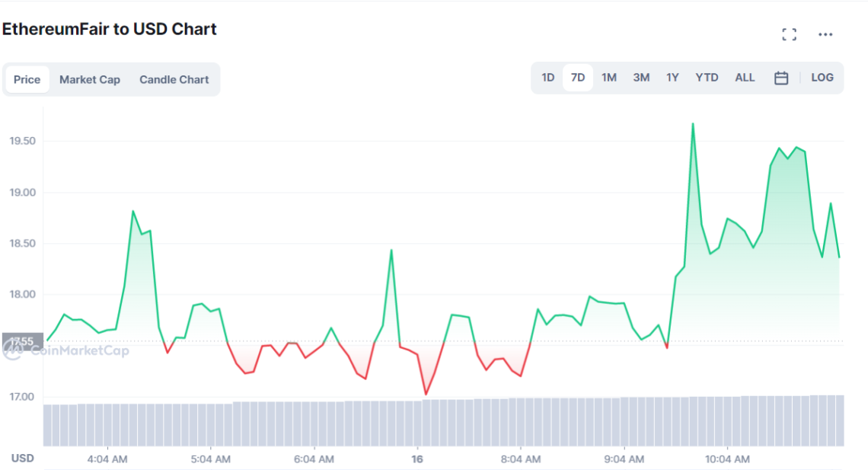The height and width of the screenshot is (470, 868).
Task: Switch to the Market Cap tab
Action: point(90,79)
